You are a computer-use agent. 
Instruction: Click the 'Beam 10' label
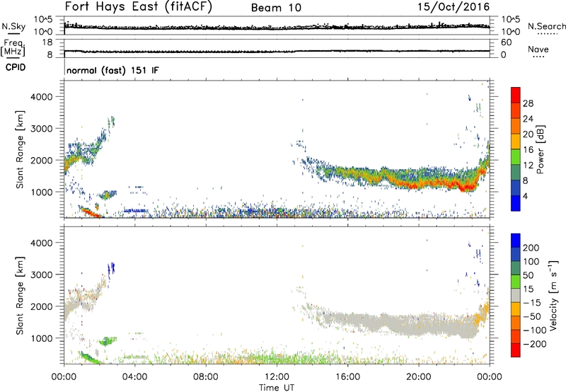tap(276, 8)
